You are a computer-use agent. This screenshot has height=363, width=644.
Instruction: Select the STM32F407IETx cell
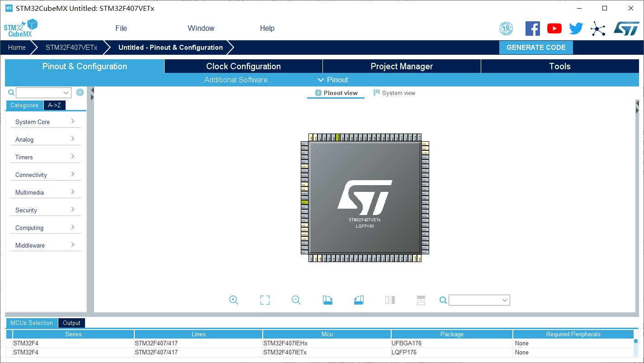click(x=327, y=352)
